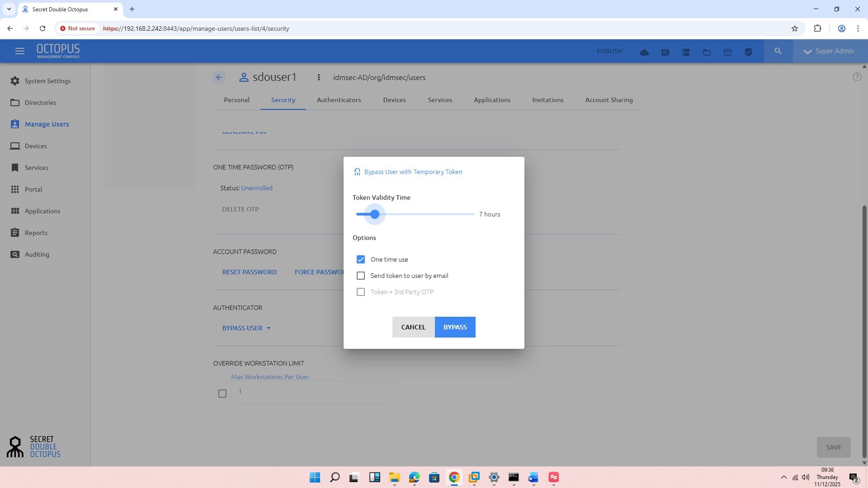Open the three-dot menu next to sdouser1
The width and height of the screenshot is (868, 488).
(319, 77)
